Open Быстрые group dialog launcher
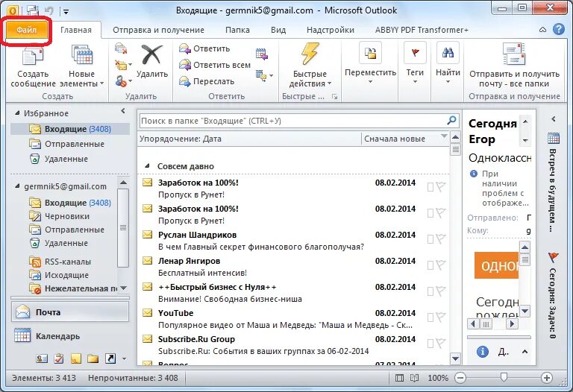This screenshot has width=573, height=392. click(x=334, y=96)
